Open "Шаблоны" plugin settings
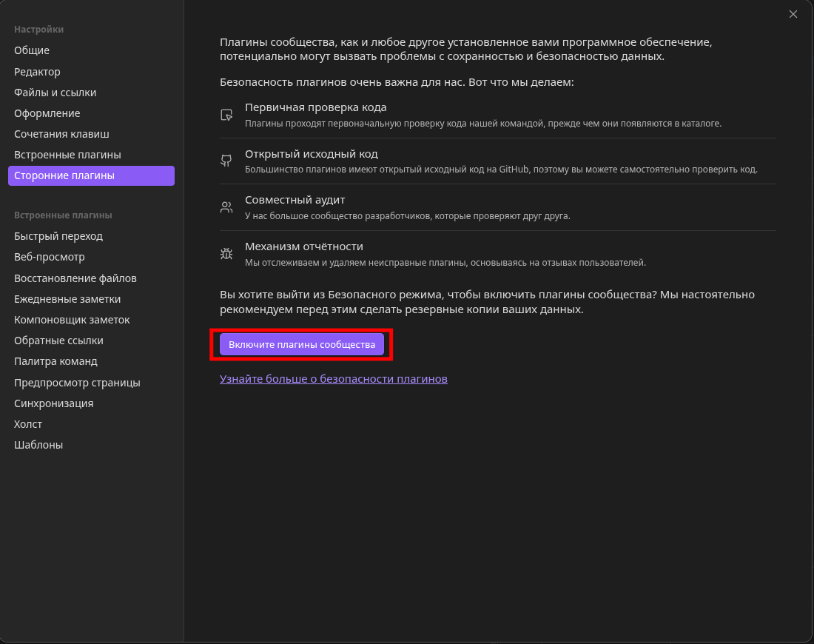The image size is (814, 644). coord(38,445)
